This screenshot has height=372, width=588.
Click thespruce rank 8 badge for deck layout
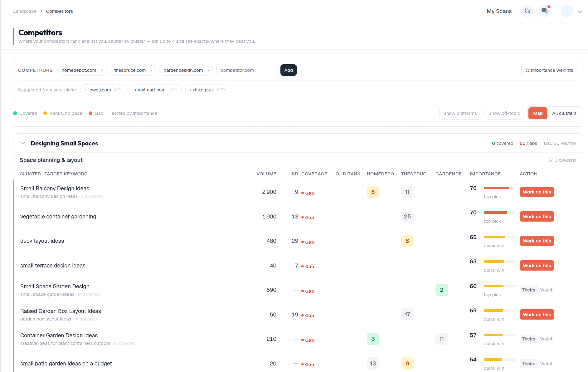pos(407,241)
